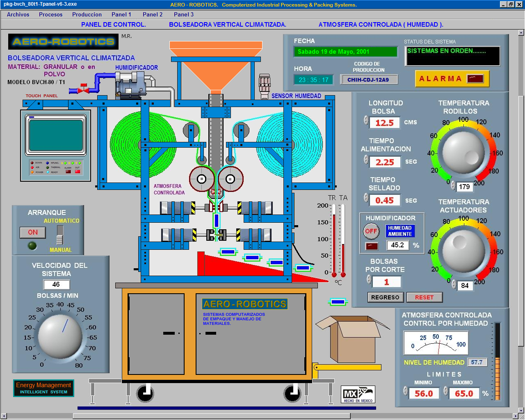The image size is (525, 420).
Task: Adjust the Tiempo Alimentacion stepper arrows
Action: [366, 160]
